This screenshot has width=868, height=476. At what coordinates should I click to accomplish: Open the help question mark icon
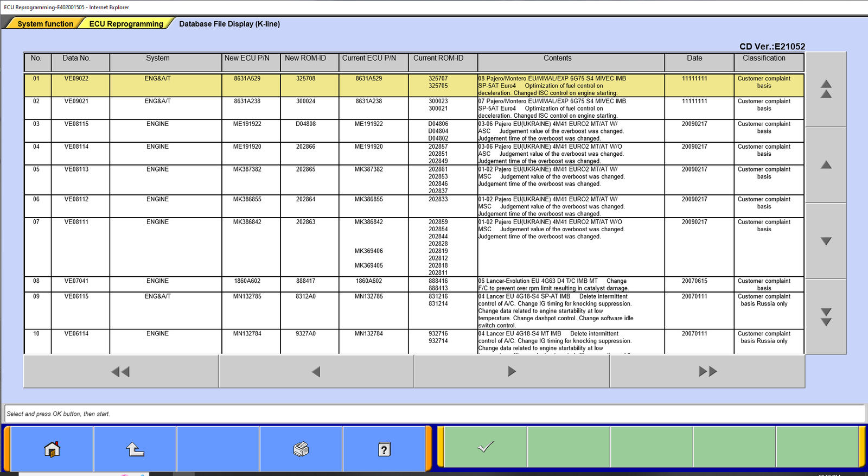tap(384, 449)
